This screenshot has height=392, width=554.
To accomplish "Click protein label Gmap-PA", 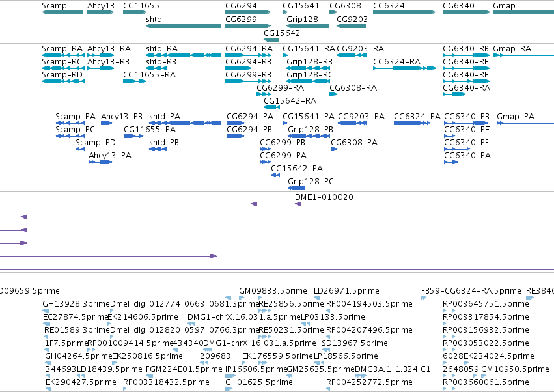I will pyautogui.click(x=516, y=117).
